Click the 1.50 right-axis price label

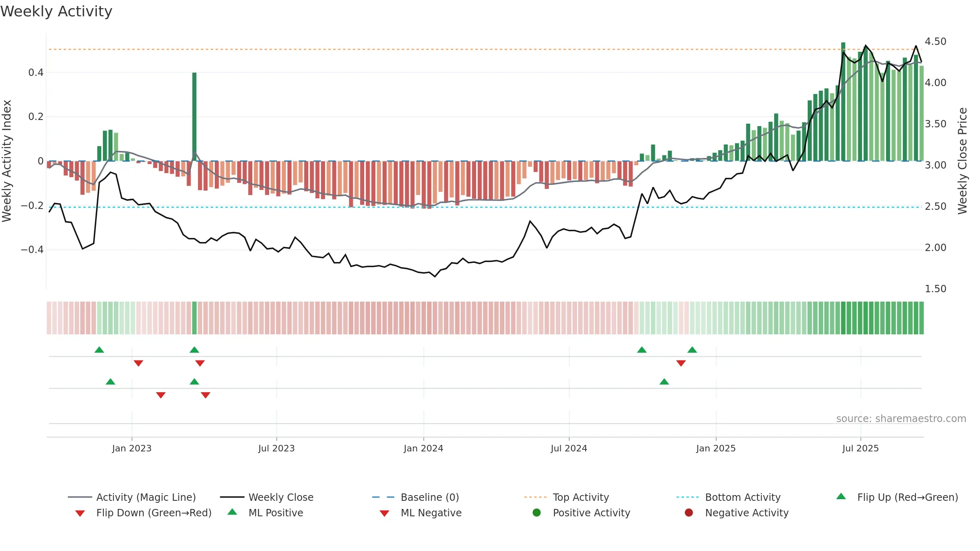[935, 289]
